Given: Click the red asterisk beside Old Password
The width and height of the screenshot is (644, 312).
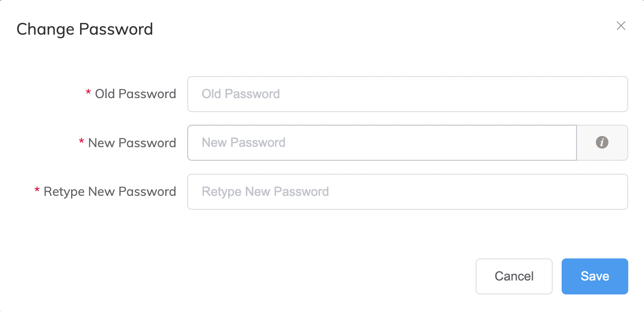Looking at the screenshot, I should point(89,94).
